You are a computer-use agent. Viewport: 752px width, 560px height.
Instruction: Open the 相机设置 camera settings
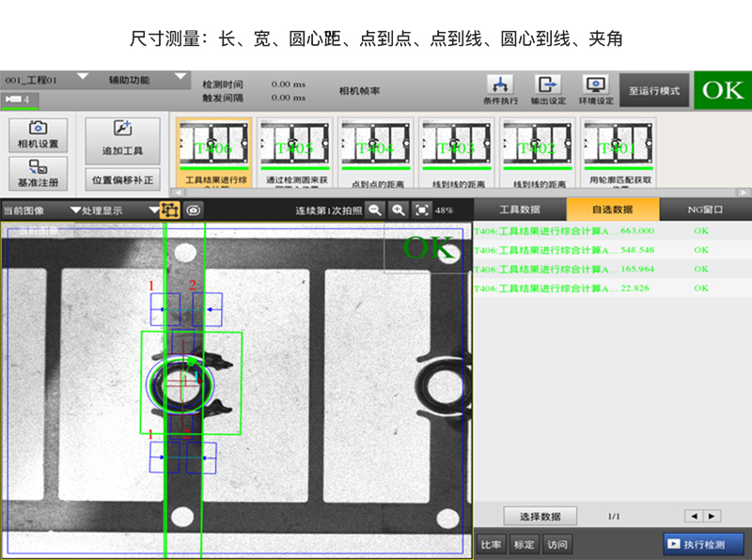(36, 136)
